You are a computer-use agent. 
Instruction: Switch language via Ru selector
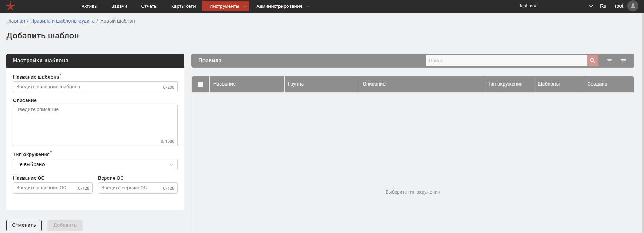[x=603, y=6]
